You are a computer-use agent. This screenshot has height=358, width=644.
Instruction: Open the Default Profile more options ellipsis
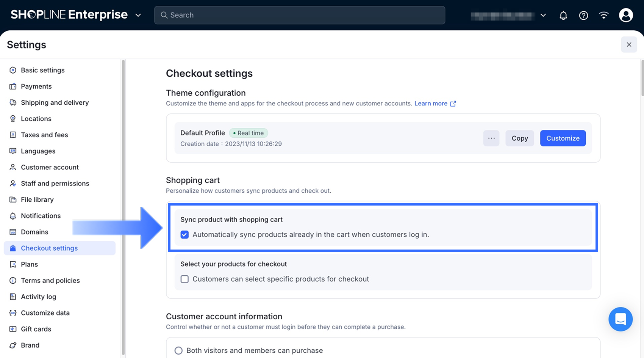pos(491,138)
